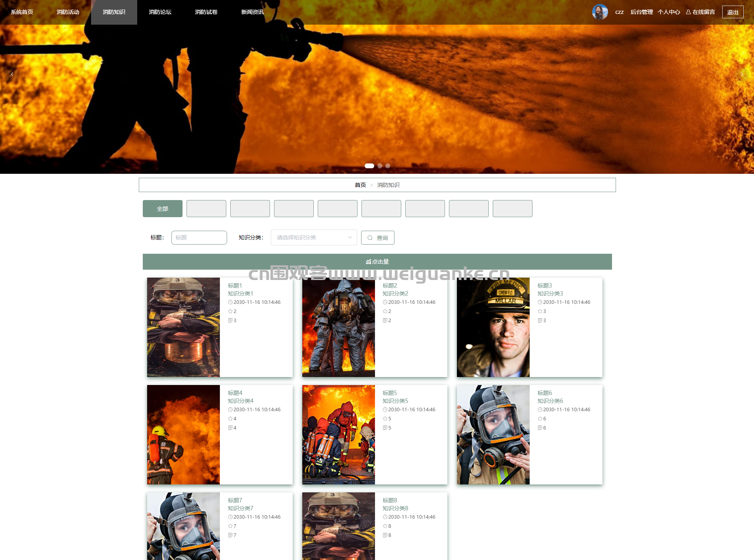The image size is (754, 560).
Task: Click the first blank category filter button
Action: 206,209
